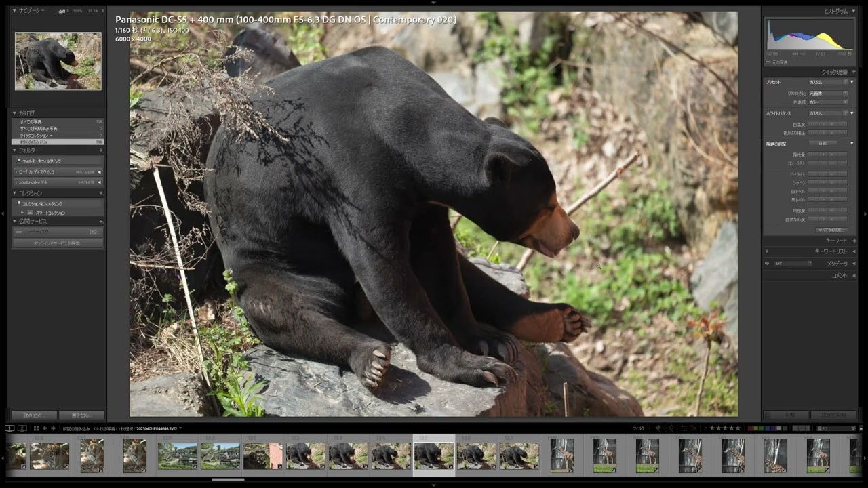This screenshot has width=868, height=488.
Task: Click 設定 link beside ハードディスク
Action: (x=94, y=232)
